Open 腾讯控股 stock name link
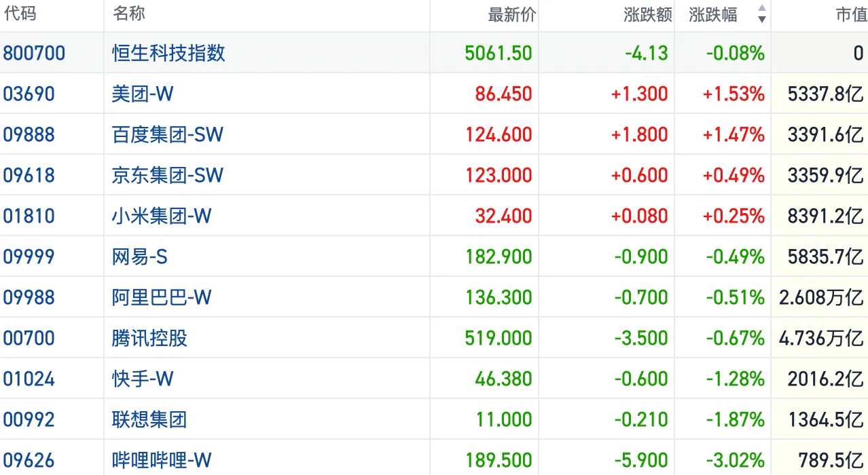The image size is (868, 475). pos(149,338)
